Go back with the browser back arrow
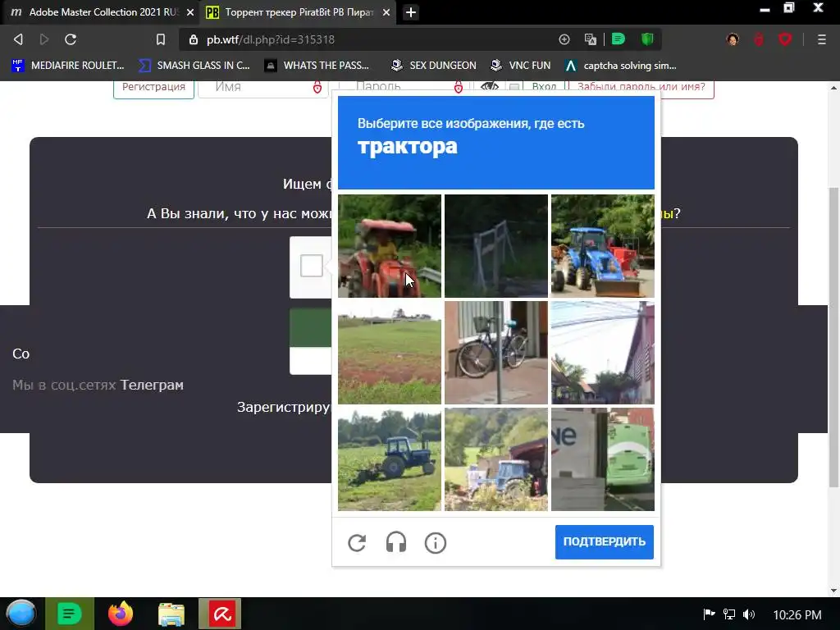Viewport: 840px width, 630px height. click(x=18, y=39)
